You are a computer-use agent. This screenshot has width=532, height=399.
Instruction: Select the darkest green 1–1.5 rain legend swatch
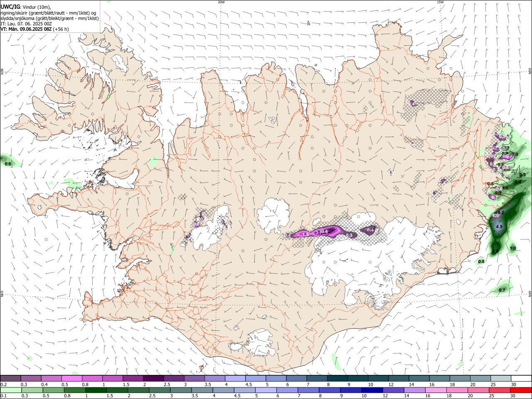[96, 390]
